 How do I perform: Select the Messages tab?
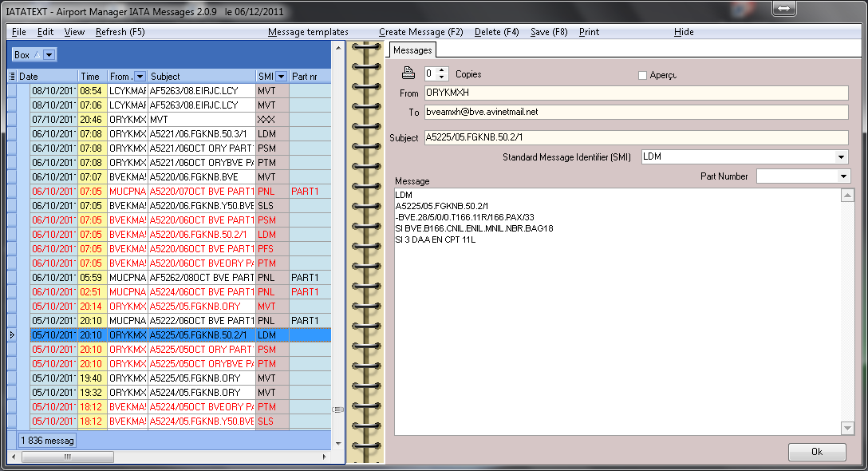412,50
